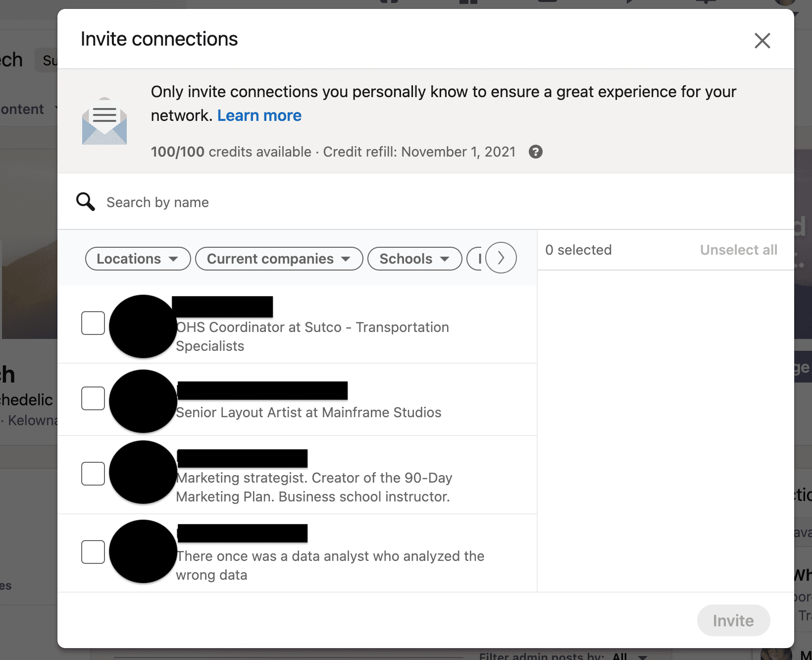
Task: Click the search magnifier icon
Action: (85, 202)
